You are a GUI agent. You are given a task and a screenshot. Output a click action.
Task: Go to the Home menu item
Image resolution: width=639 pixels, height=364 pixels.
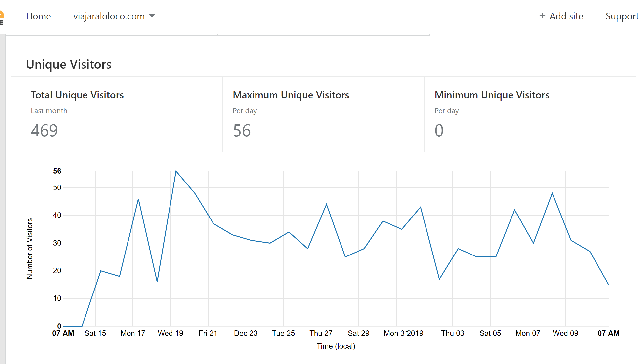(x=39, y=16)
